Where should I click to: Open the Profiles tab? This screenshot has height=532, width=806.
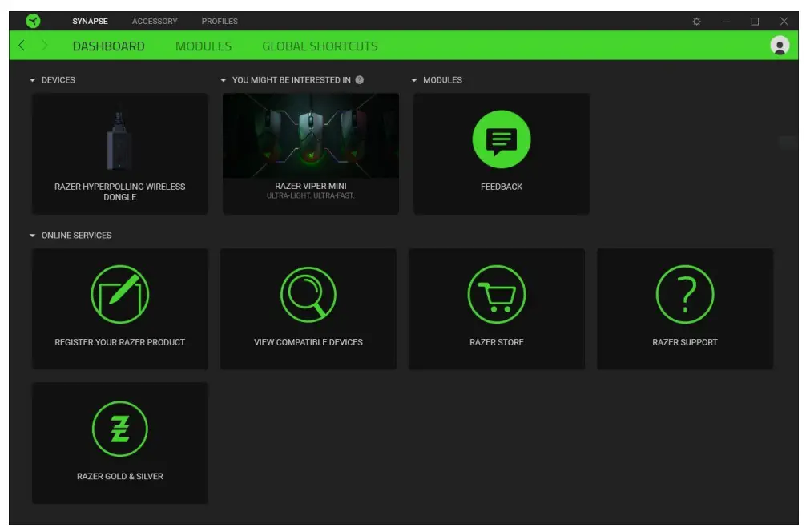pyautogui.click(x=220, y=22)
